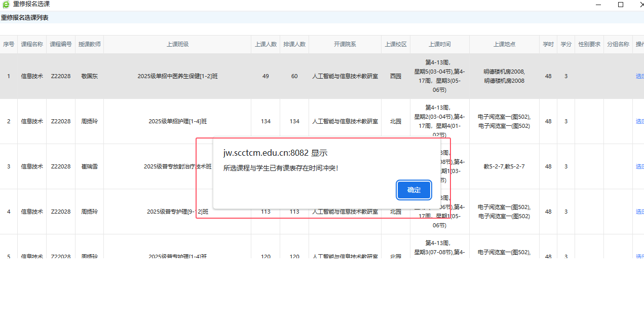Click the 授课教师 column header

89,44
